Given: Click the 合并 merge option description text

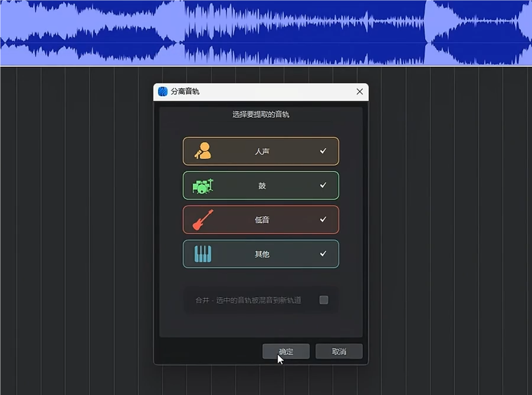Looking at the screenshot, I should pos(248,301).
